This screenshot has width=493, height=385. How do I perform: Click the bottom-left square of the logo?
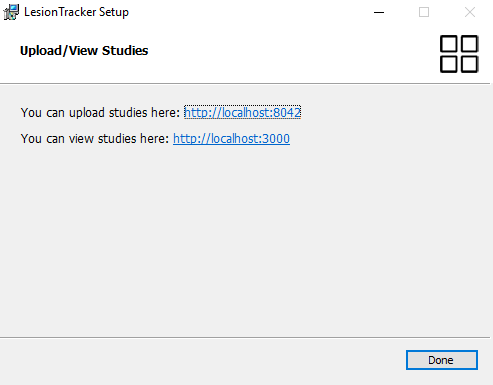(x=449, y=64)
